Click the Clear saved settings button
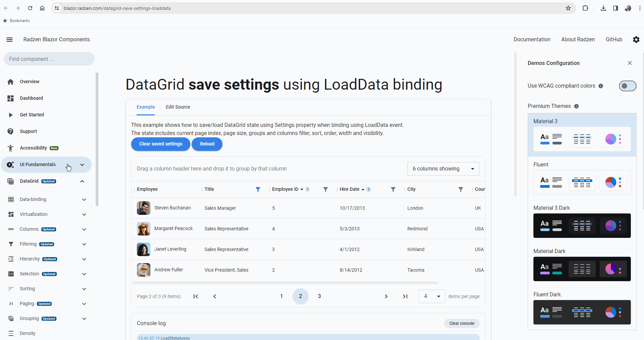This screenshot has width=644, height=340. point(161,144)
